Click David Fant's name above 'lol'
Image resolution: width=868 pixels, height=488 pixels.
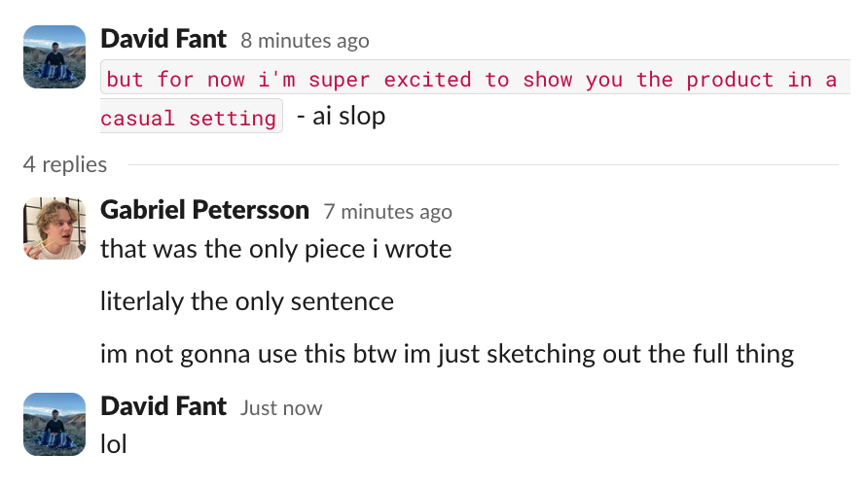pos(163,406)
